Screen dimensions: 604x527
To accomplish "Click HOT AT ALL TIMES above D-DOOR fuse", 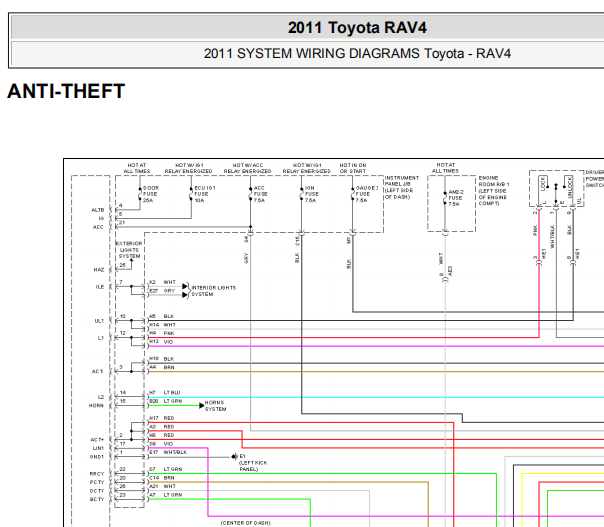I will 137,168.
